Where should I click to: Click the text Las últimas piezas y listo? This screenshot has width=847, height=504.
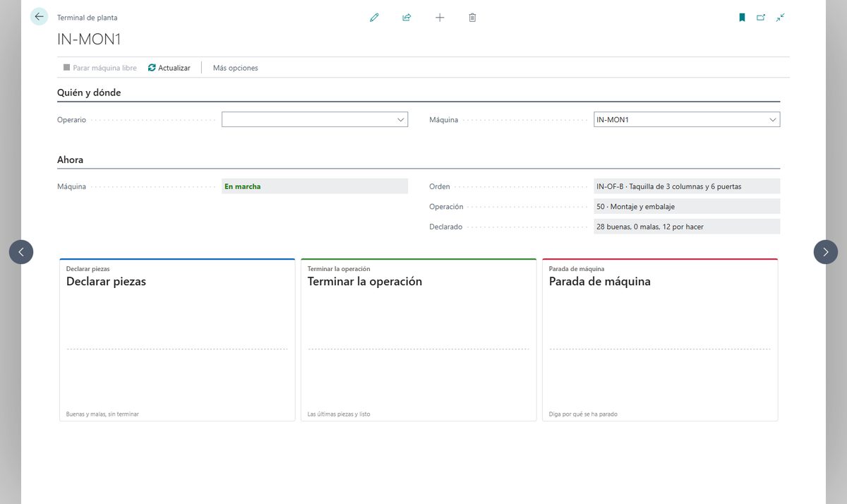tap(339, 414)
